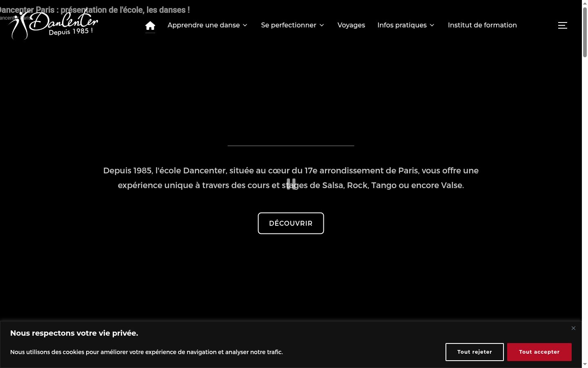Open the hamburger side menu icon

(x=563, y=25)
